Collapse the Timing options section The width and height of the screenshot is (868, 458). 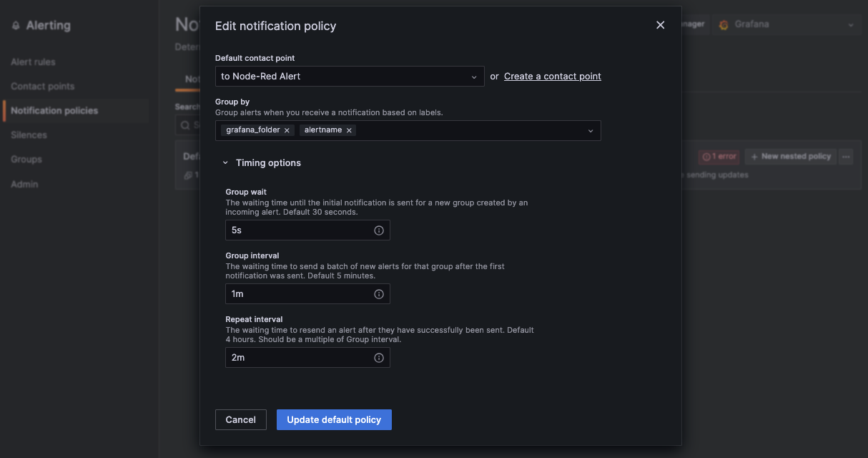226,163
